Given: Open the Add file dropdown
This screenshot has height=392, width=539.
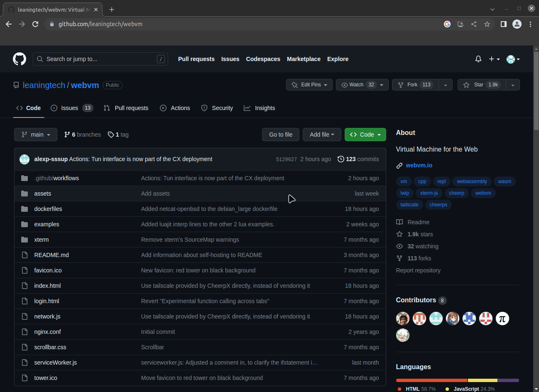Looking at the screenshot, I should pos(322,135).
